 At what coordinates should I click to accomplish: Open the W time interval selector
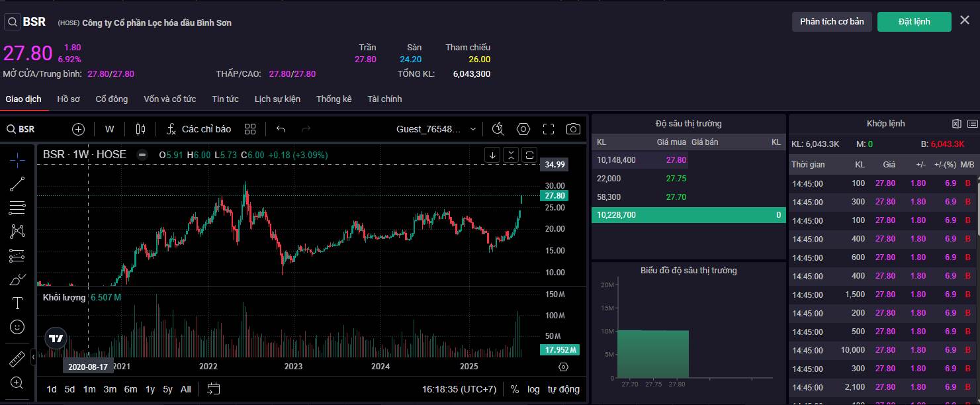click(109, 129)
